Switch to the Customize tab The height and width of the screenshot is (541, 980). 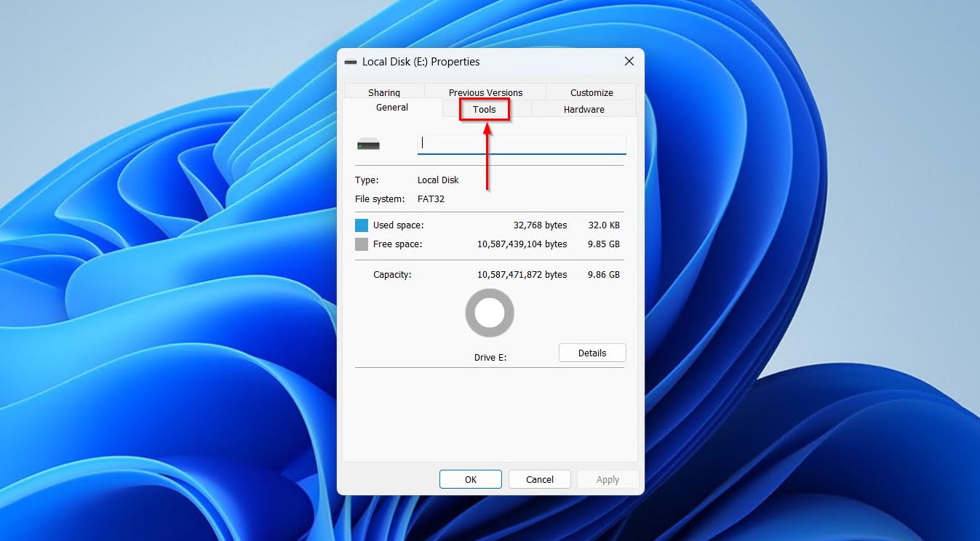pos(590,92)
